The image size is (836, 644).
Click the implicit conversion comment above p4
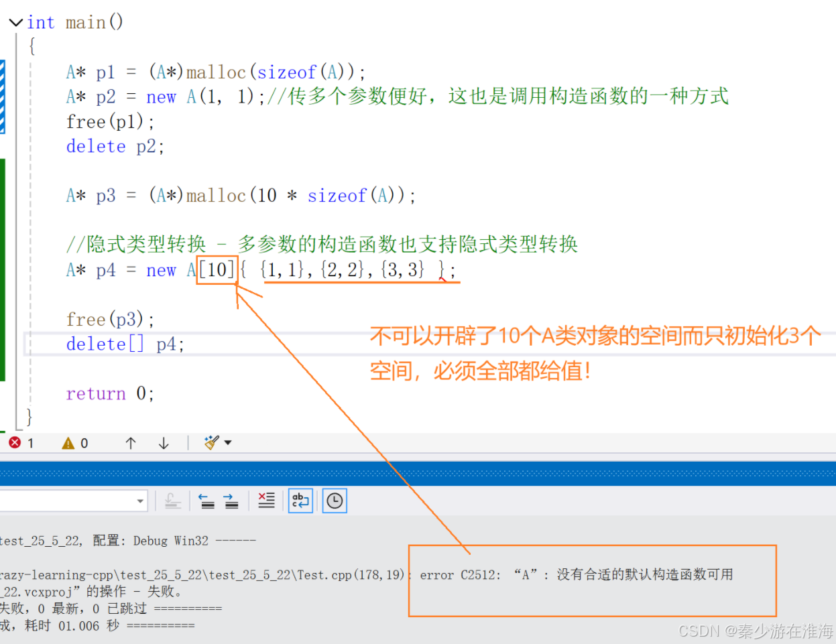point(322,244)
